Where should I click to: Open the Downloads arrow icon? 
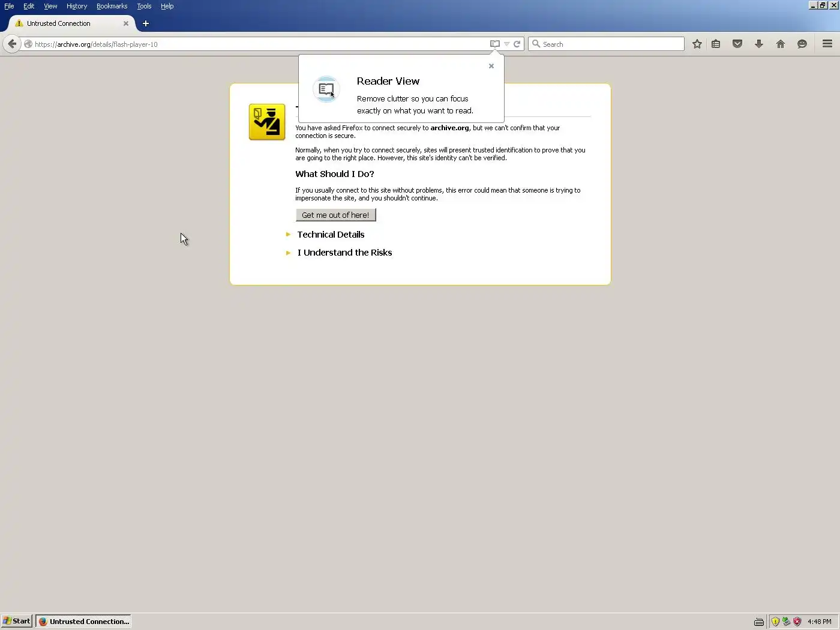coord(759,44)
